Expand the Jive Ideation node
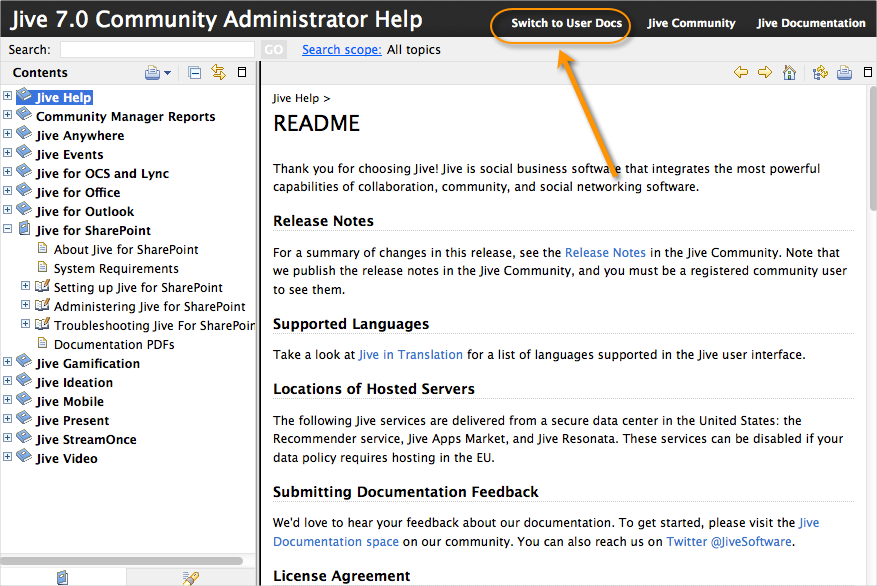 pyautogui.click(x=7, y=381)
